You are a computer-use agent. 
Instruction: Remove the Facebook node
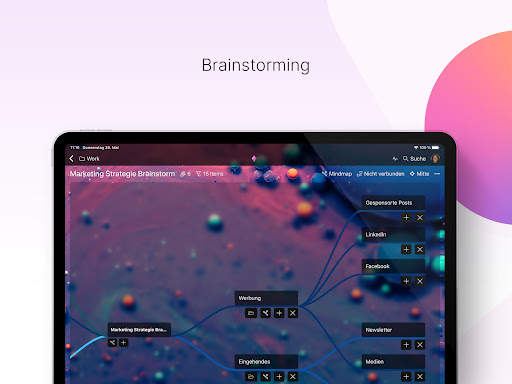[x=420, y=281]
